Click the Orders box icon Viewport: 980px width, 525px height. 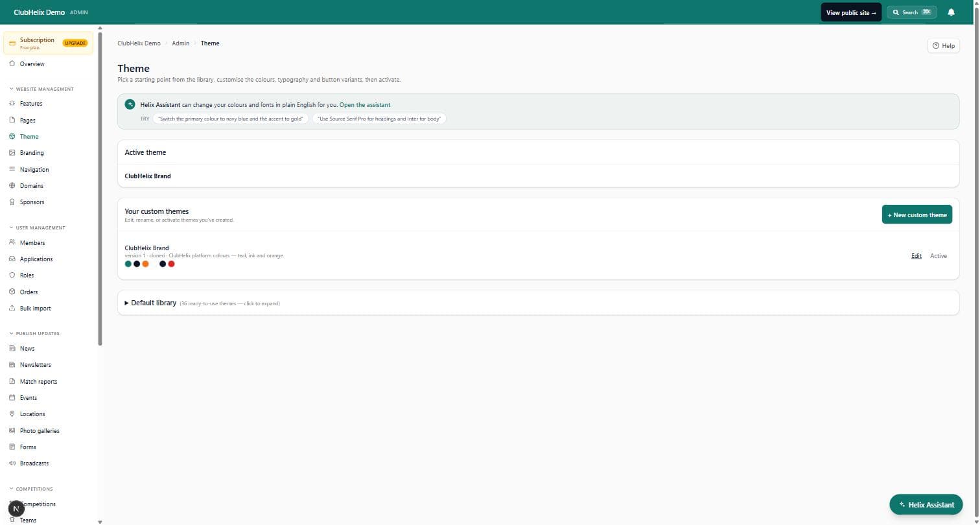click(x=12, y=292)
